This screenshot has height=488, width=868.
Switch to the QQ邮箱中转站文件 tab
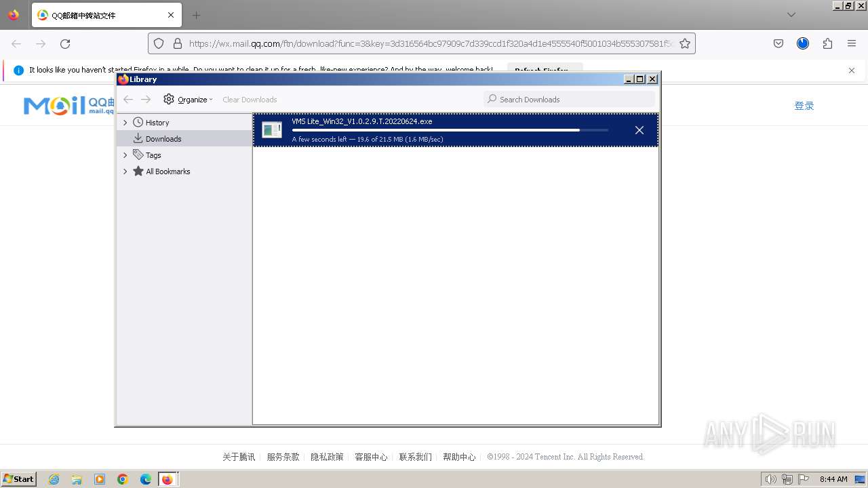(x=106, y=15)
